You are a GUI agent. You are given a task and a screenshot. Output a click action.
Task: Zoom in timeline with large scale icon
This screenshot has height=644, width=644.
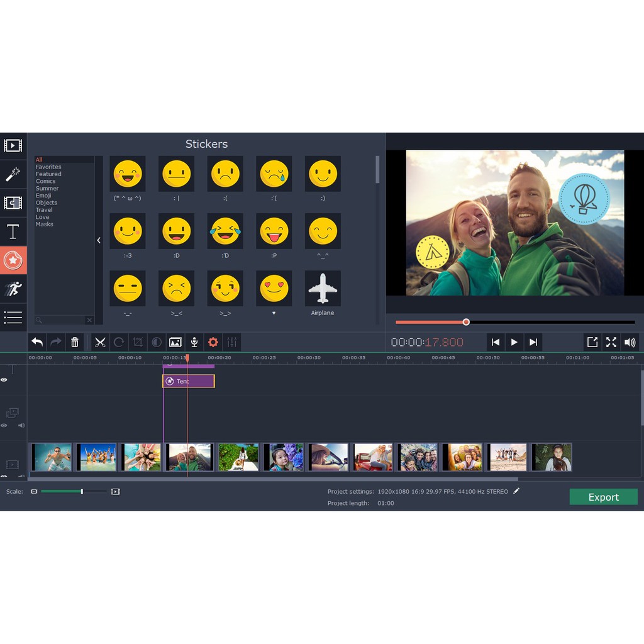[116, 492]
